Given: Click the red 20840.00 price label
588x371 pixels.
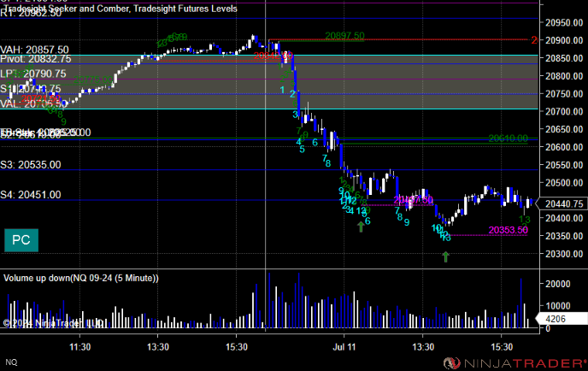Looking at the screenshot, I should pos(273,56).
